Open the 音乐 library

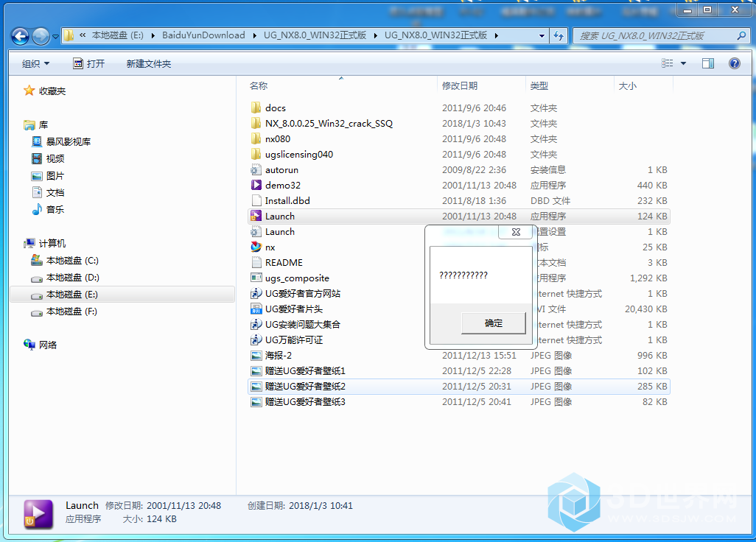[x=48, y=210]
